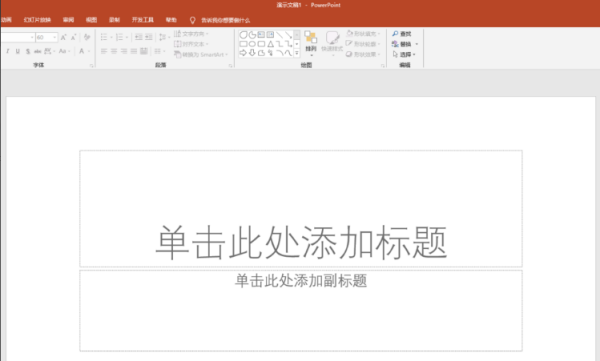Screen dimensions: 600x361
Task: Select the isosceles triangle shape
Action: click(270, 44)
